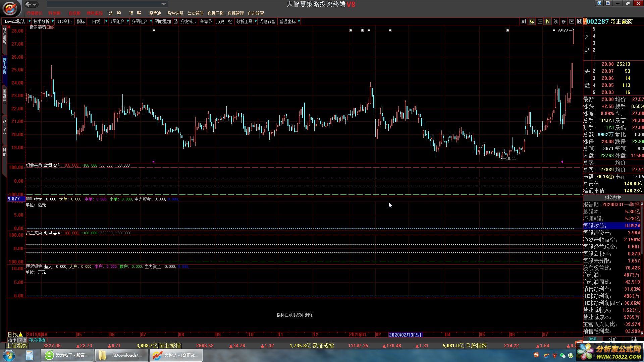Viewport: 644px width, 362px height.
Task: Switch to the 模板 bottom tab
Action: (x=22, y=340)
